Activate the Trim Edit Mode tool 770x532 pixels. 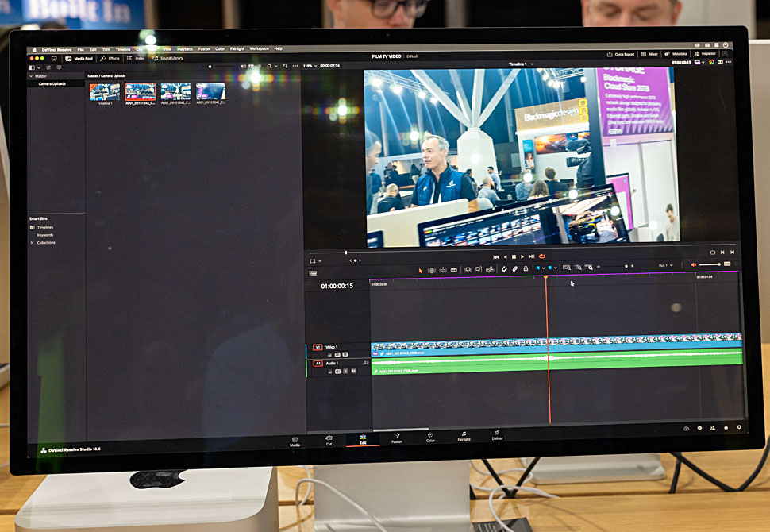click(x=432, y=270)
